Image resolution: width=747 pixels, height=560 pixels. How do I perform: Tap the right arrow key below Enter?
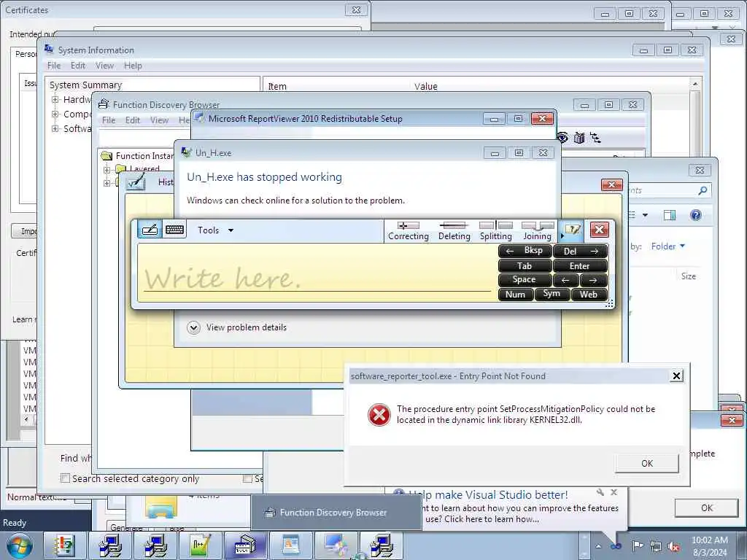click(594, 280)
